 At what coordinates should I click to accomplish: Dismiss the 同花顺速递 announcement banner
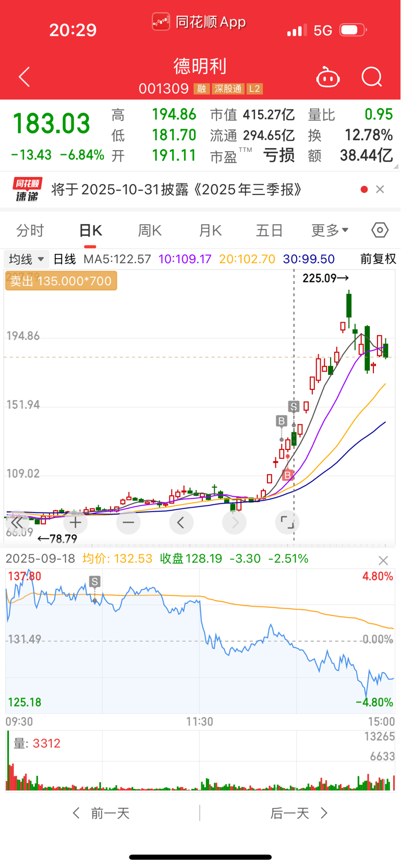click(x=380, y=189)
